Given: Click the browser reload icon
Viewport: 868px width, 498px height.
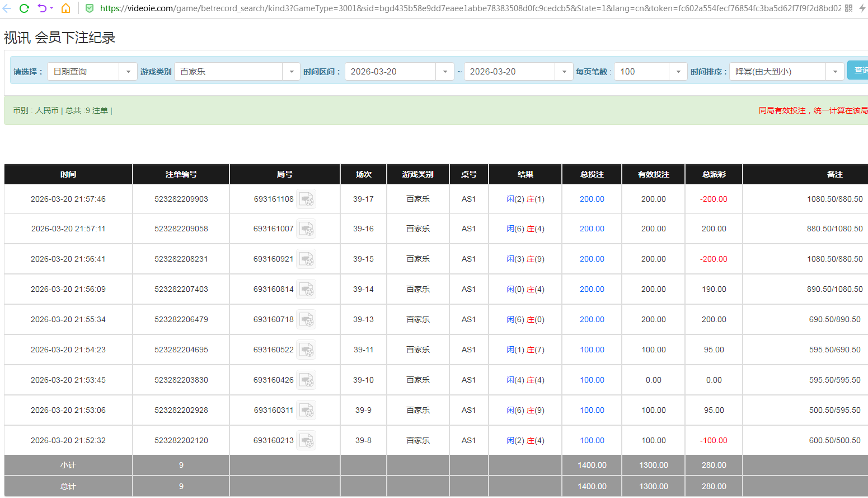Looking at the screenshot, I should tap(24, 8).
